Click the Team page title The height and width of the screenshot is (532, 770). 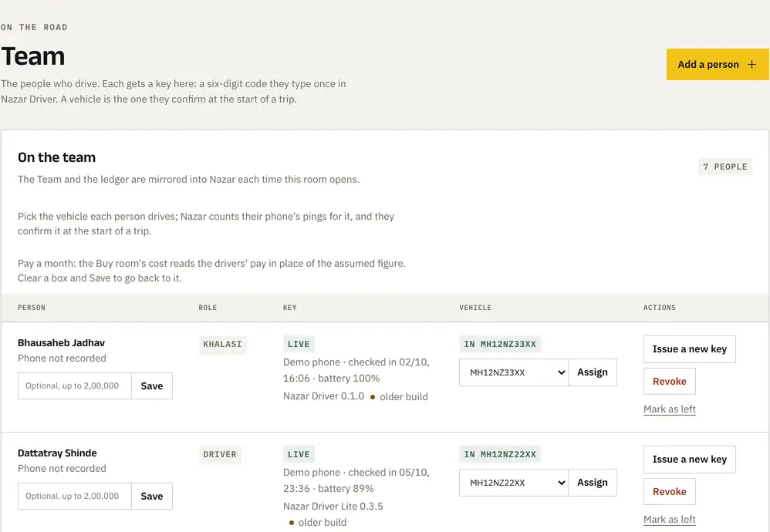click(33, 56)
